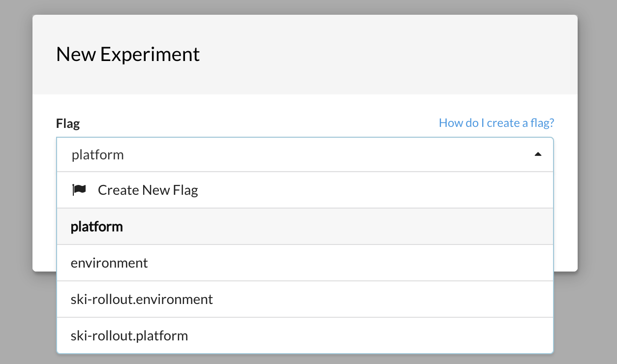Click the New Experiment dialog title

128,54
